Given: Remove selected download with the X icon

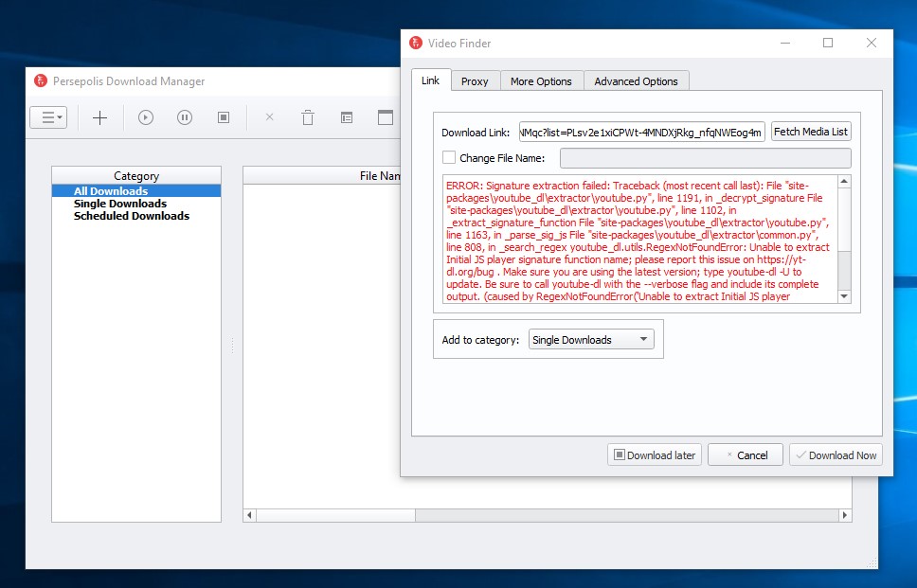Looking at the screenshot, I should coord(268,117).
